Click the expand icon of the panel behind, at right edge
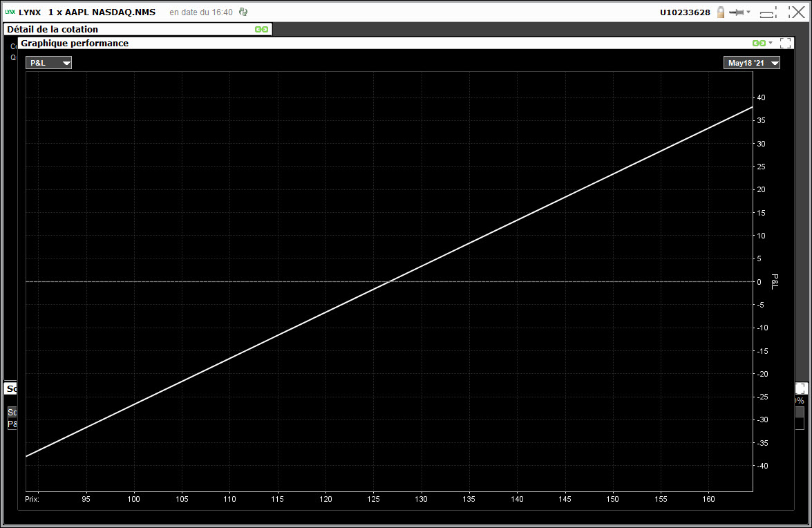 coord(801,388)
